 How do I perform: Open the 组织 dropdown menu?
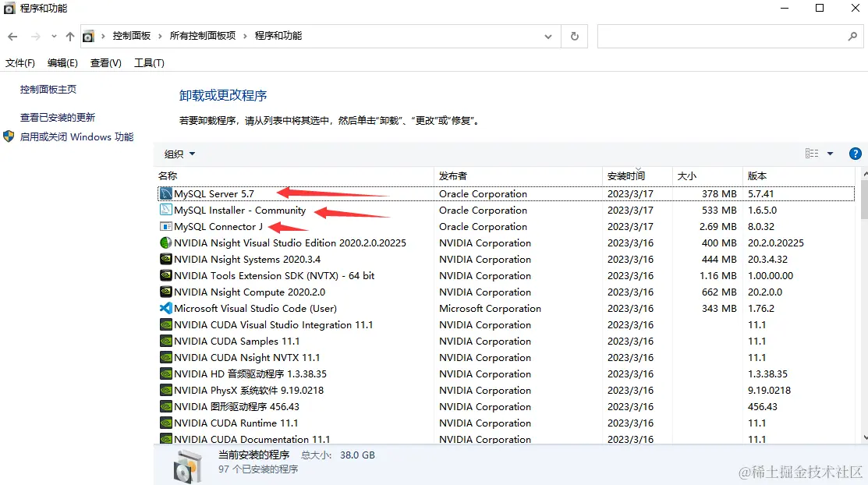pos(180,154)
